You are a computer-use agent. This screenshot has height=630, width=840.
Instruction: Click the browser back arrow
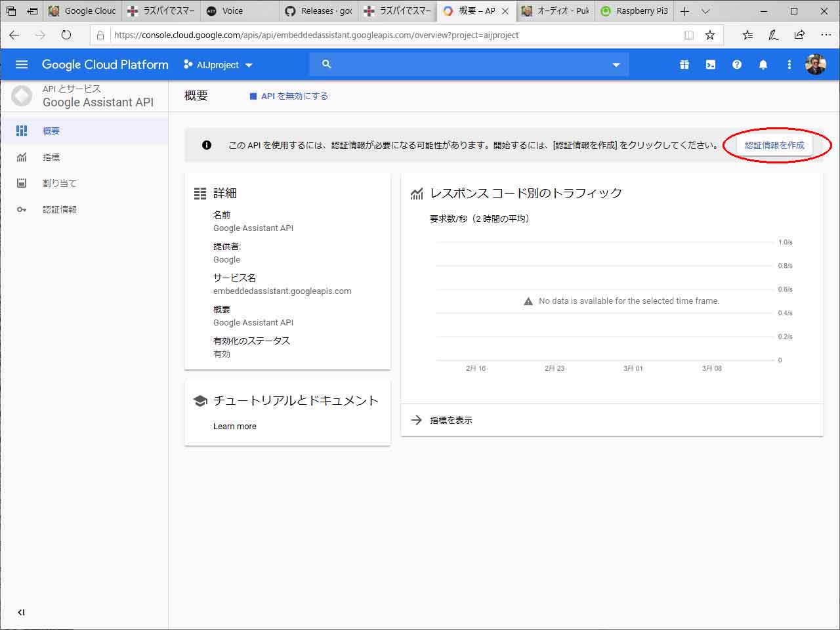tap(14, 35)
